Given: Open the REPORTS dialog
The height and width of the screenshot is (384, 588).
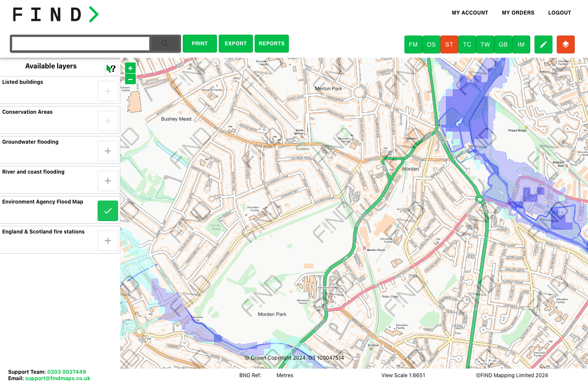Looking at the screenshot, I should [271, 44].
